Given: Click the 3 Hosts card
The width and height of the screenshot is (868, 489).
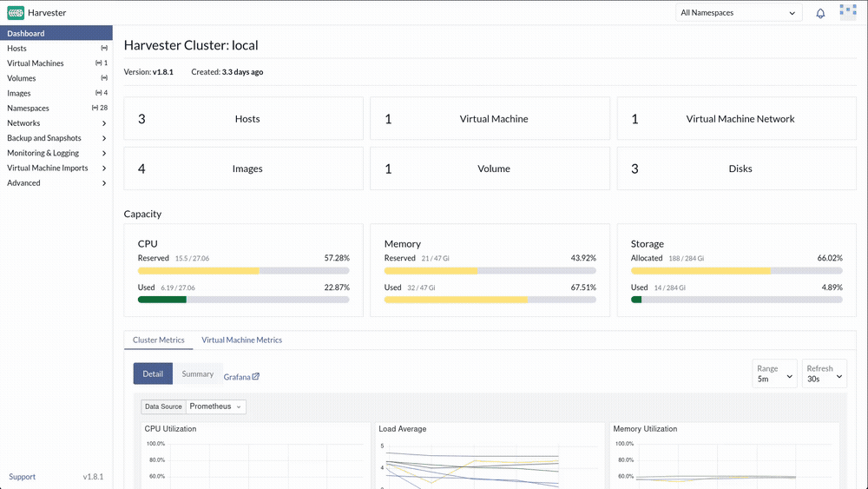Looking at the screenshot, I should point(244,118).
